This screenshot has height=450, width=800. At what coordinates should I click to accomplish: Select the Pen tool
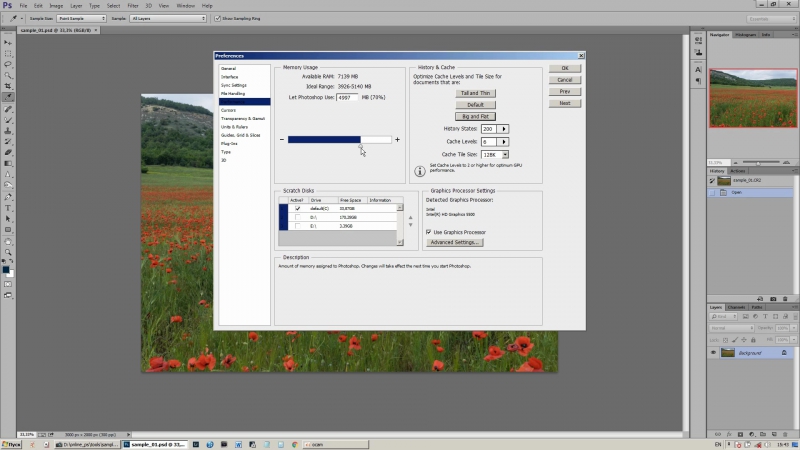pos(8,197)
